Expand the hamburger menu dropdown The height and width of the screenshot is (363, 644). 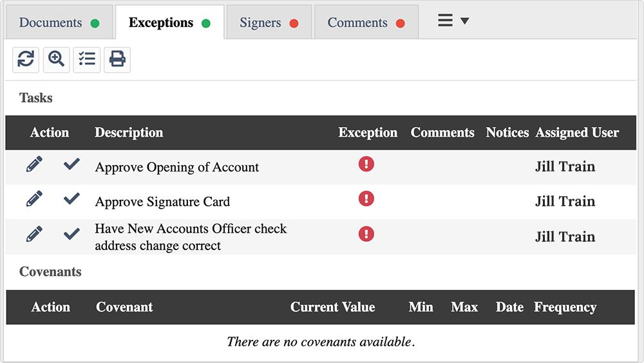click(453, 21)
